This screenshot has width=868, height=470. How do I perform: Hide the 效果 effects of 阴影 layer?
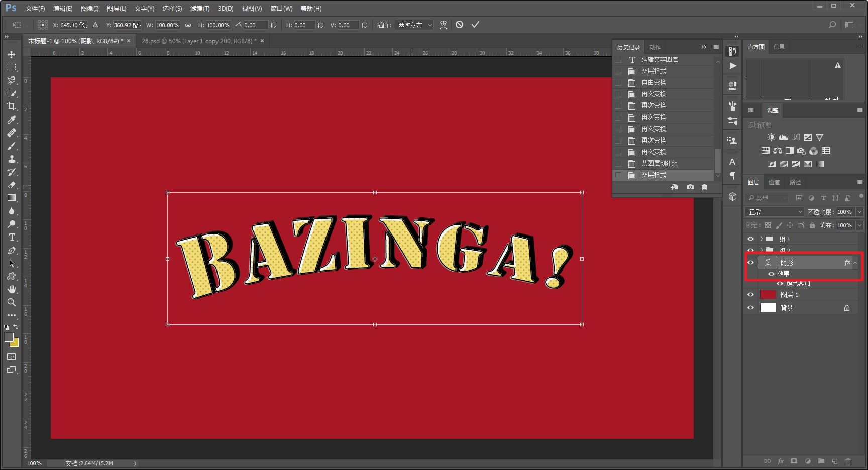pos(771,274)
